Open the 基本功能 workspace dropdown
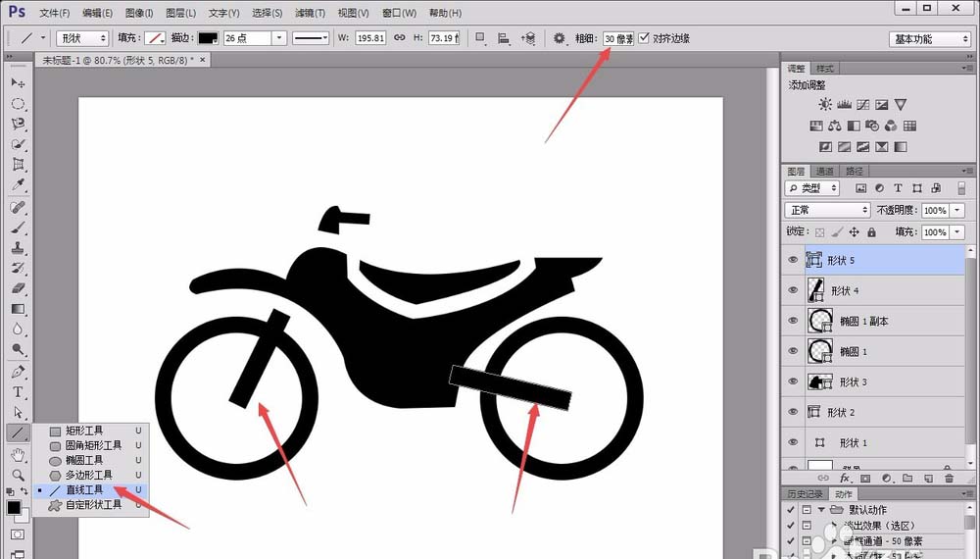Screen dimensions: 980x559 point(929,39)
